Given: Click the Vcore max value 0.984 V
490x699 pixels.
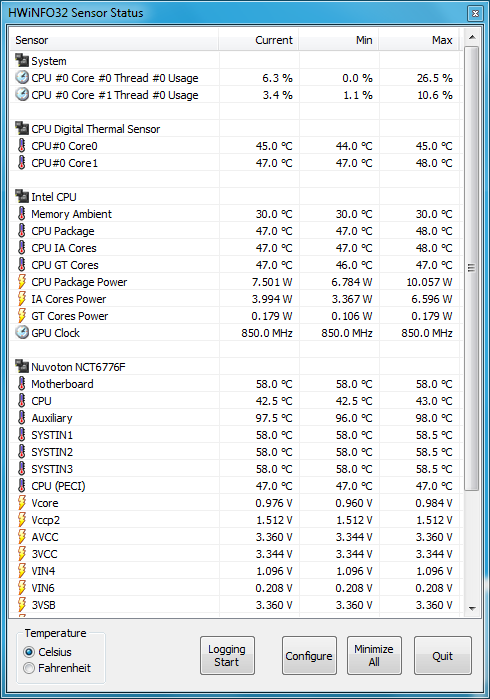Looking at the screenshot, I should (x=434, y=503).
